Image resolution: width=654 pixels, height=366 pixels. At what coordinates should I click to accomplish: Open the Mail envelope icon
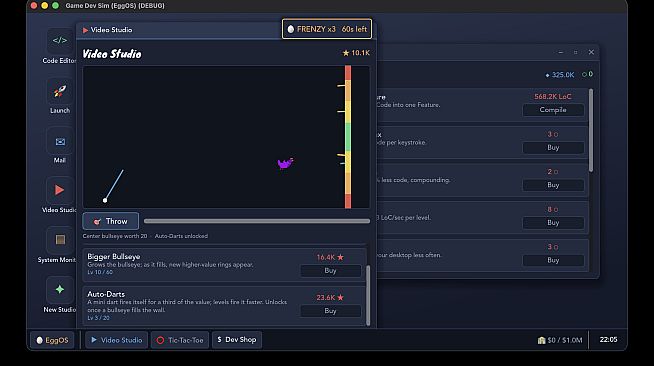[60, 141]
